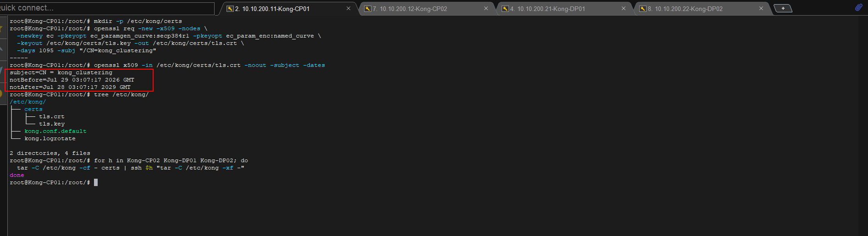Image resolution: width=868 pixels, height=236 pixels.
Task: Click 'tls.crt' in the tree output
Action: (52, 116)
